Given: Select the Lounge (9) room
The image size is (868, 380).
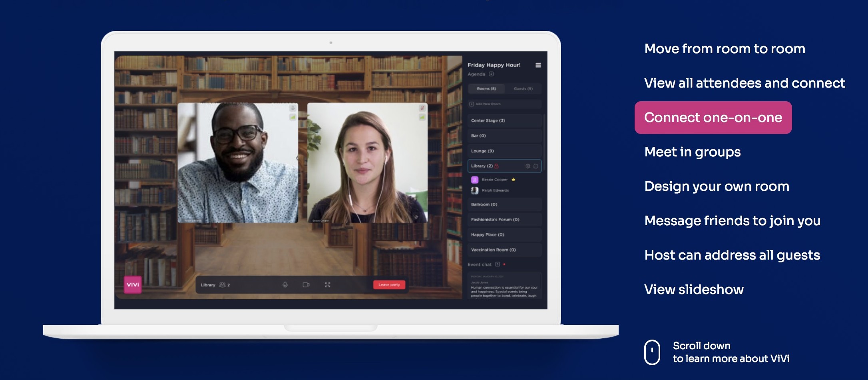Looking at the screenshot, I should [505, 151].
